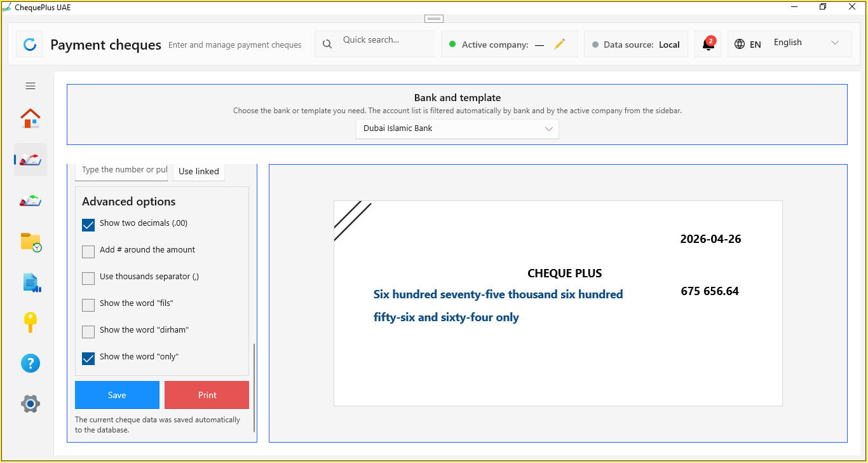Click the ChequePlus UAE title bar app icon
Image resolution: width=868 pixels, height=463 pixels.
pos(7,7)
